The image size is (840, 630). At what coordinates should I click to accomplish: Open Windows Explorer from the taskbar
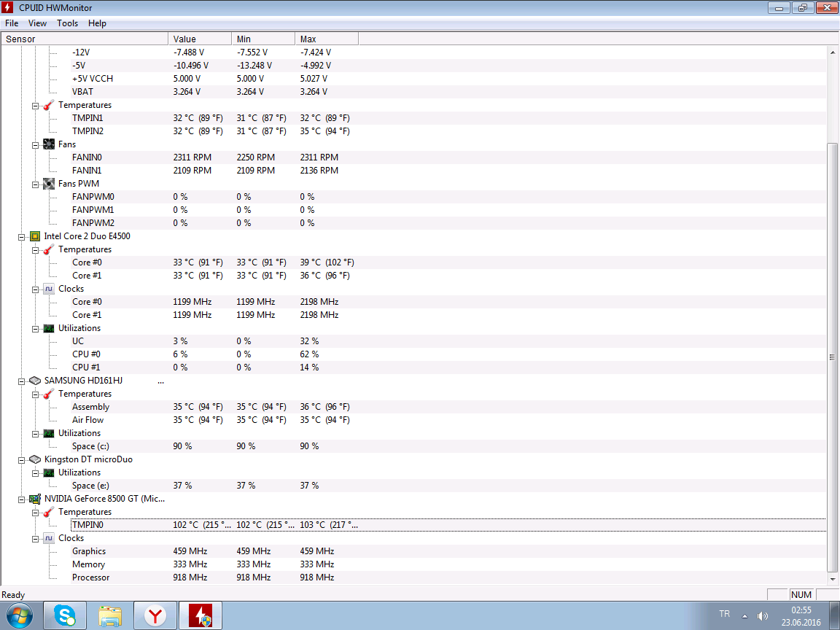coord(110,615)
